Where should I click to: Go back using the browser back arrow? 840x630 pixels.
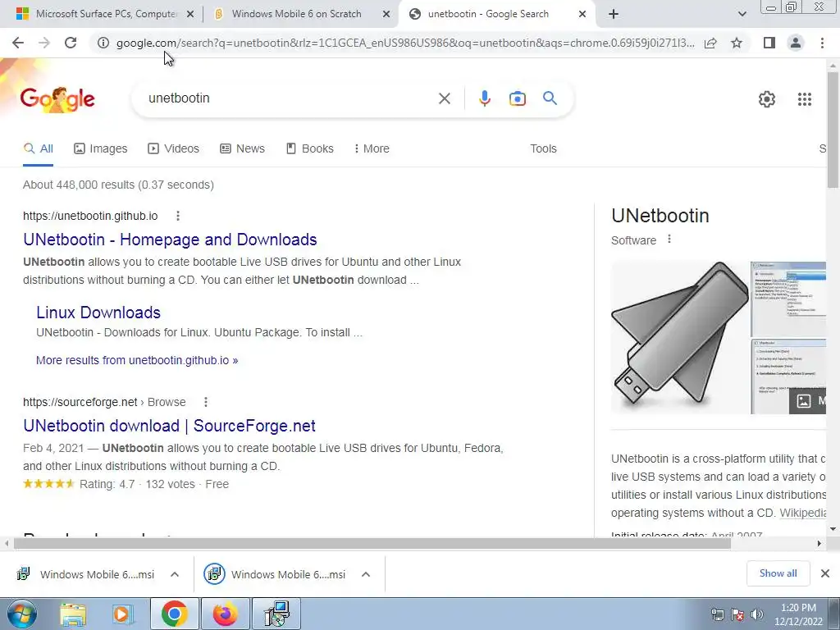(x=18, y=43)
